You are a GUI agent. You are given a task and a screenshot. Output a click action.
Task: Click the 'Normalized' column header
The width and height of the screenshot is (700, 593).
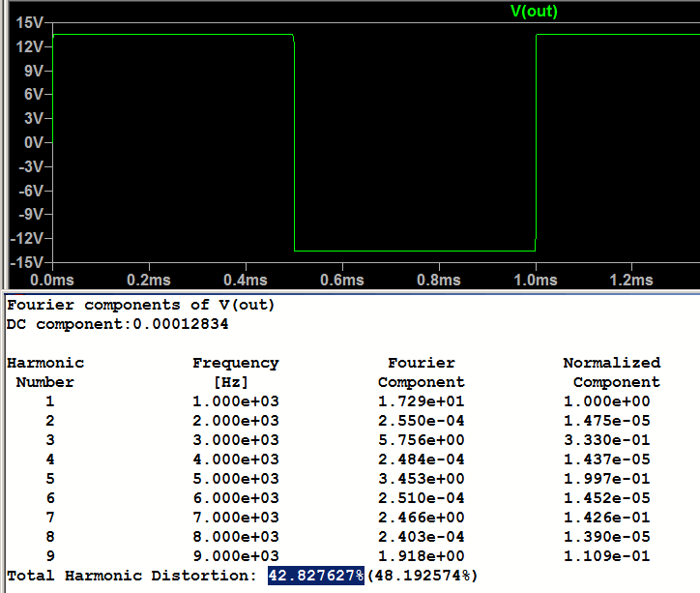(x=612, y=363)
